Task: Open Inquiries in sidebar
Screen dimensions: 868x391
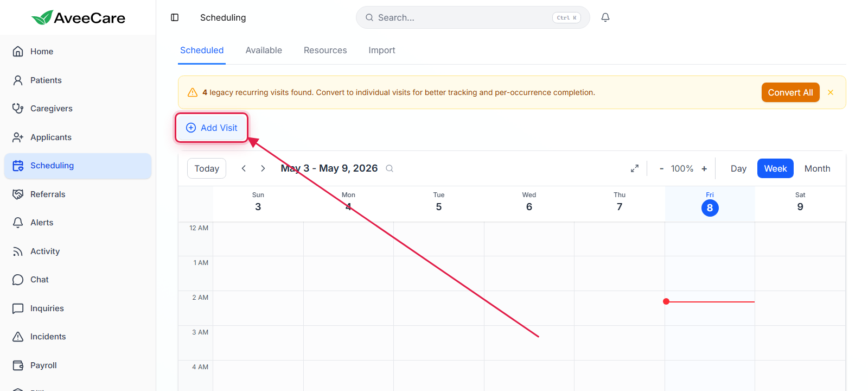Action: [78, 308]
